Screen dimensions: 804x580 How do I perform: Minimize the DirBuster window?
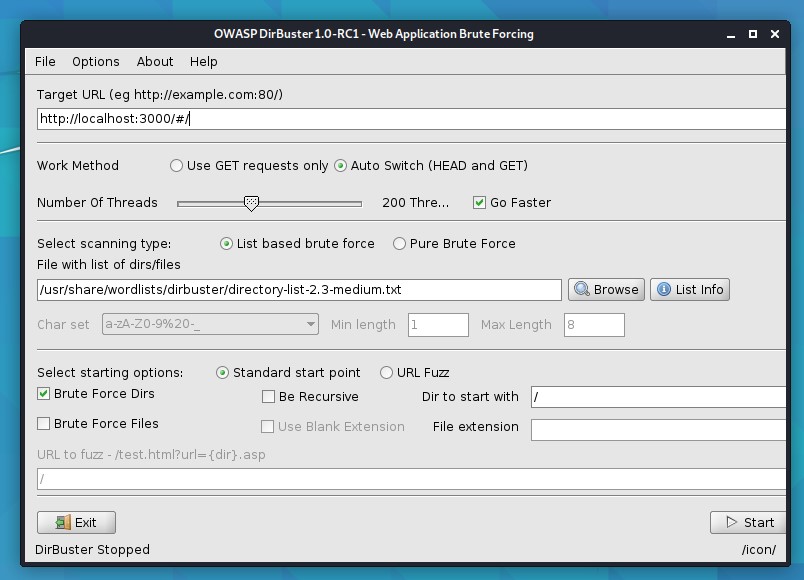pos(732,34)
